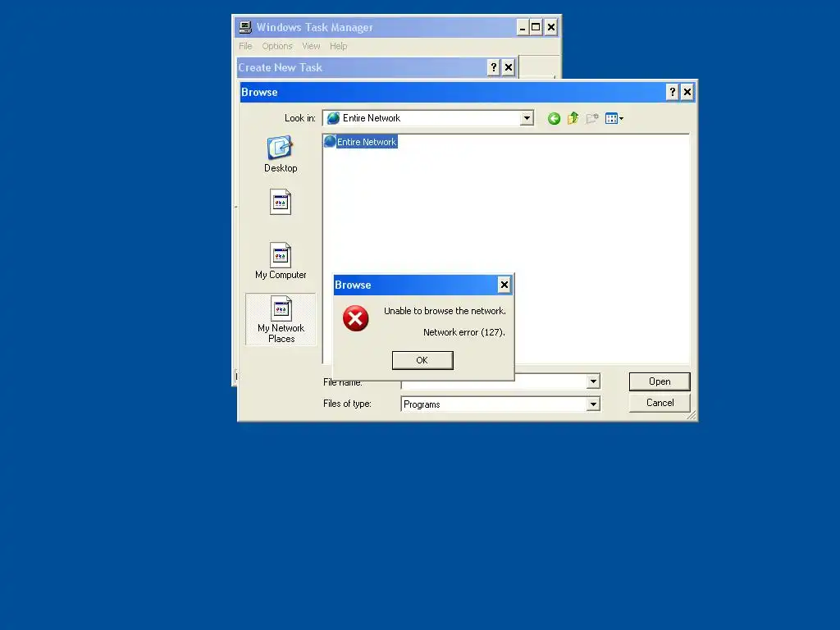Click the help button in the Browse title bar

(x=673, y=92)
